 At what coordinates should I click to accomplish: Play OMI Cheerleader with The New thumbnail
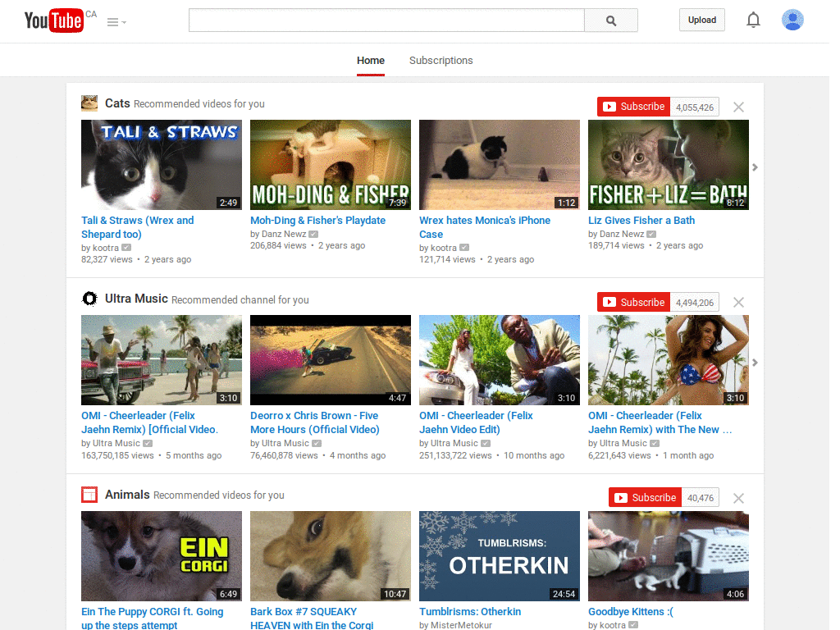click(668, 360)
